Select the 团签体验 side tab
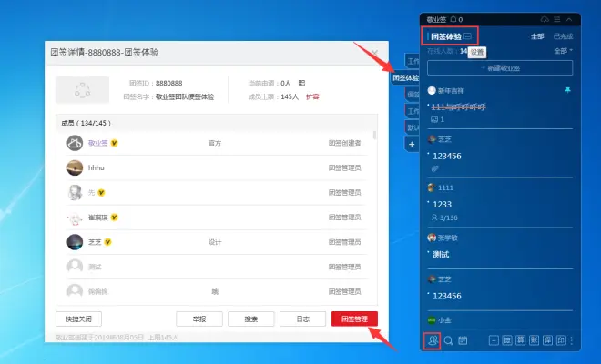The image size is (601, 364). pyautogui.click(x=404, y=77)
